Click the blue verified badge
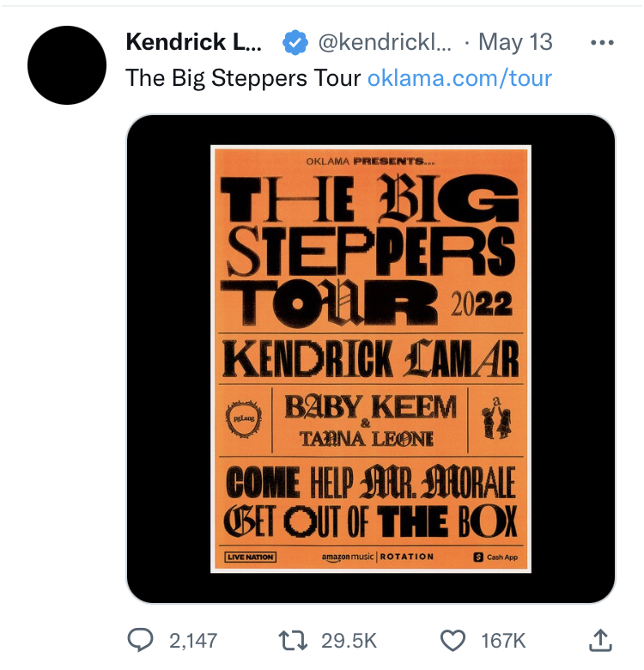This screenshot has width=644, height=670. (295, 43)
